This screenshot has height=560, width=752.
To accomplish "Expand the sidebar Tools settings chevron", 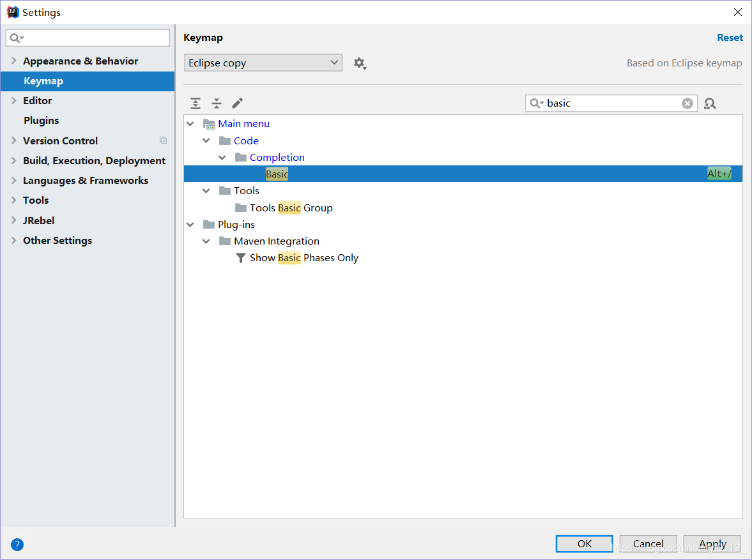I will [x=14, y=200].
